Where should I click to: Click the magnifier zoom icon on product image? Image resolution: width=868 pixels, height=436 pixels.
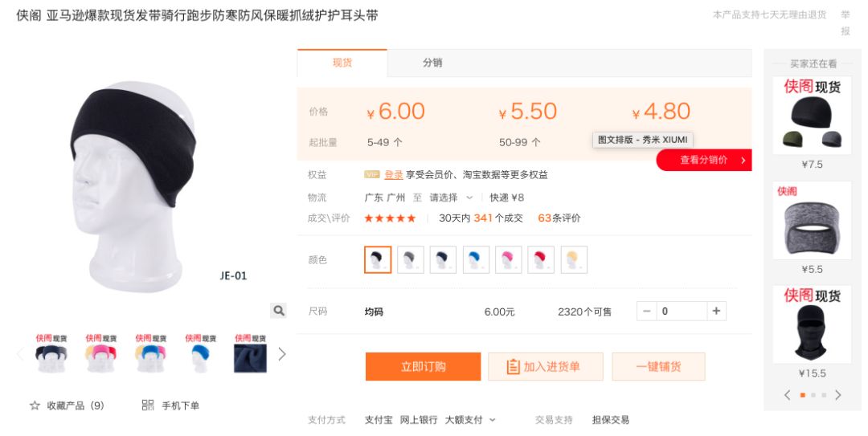pos(278,311)
